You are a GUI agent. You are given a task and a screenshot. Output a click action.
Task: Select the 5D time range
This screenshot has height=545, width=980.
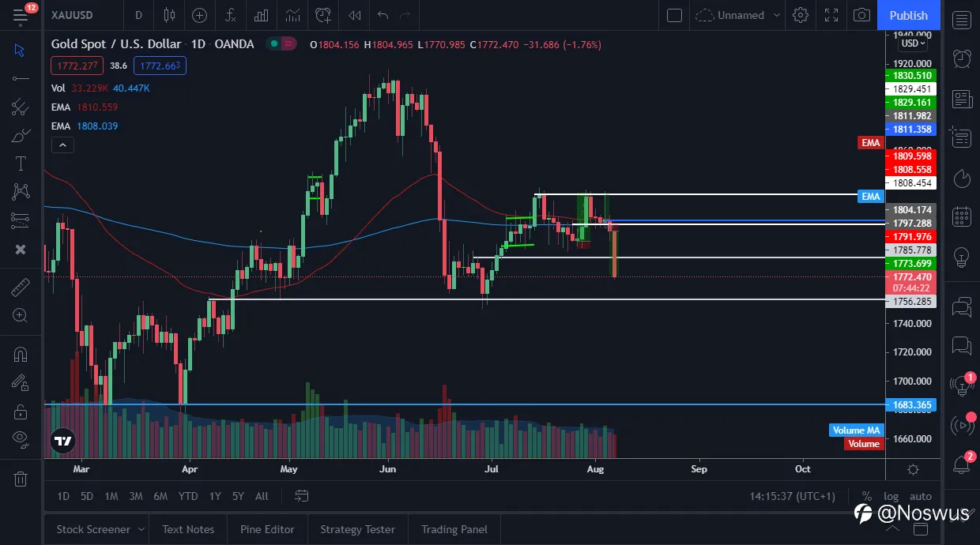coord(87,496)
